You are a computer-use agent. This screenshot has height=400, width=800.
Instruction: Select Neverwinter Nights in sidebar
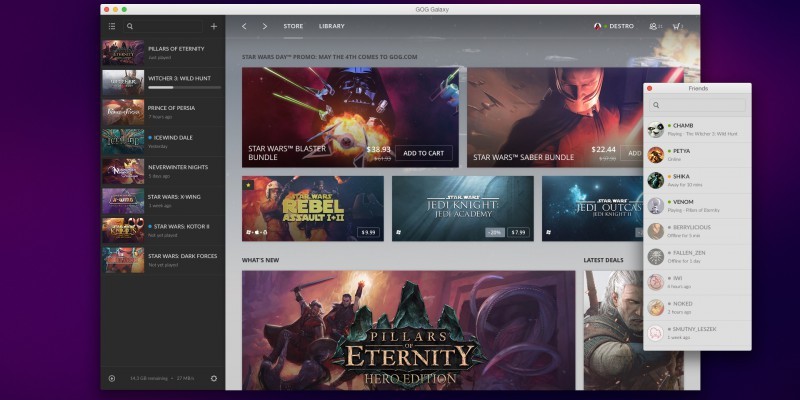pyautogui.click(x=163, y=171)
